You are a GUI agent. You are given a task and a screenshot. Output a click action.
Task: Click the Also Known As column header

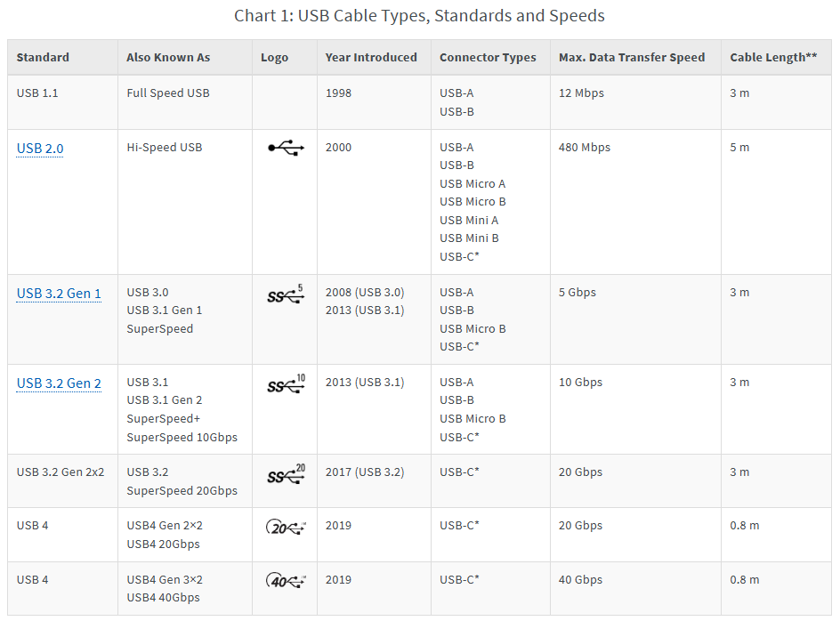click(168, 57)
